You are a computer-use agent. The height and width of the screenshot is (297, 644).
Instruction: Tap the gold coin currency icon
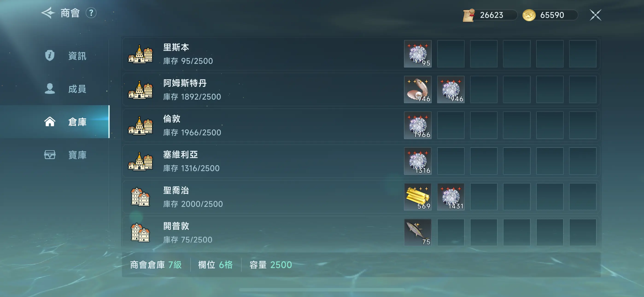click(529, 15)
